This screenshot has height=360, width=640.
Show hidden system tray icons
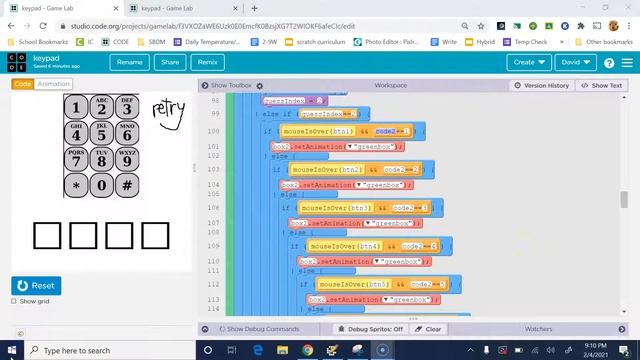click(470, 350)
